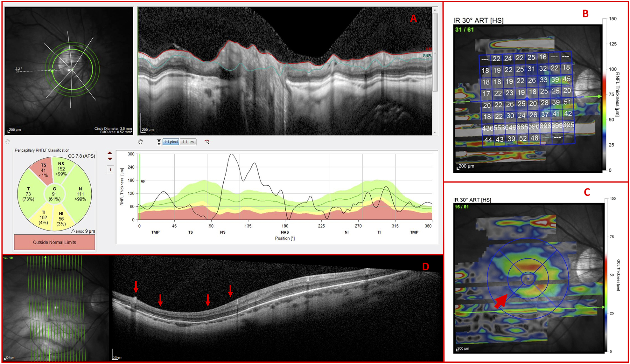Select the hand pan tool below the fundus image
The height and width of the screenshot is (364, 630).
point(7,141)
